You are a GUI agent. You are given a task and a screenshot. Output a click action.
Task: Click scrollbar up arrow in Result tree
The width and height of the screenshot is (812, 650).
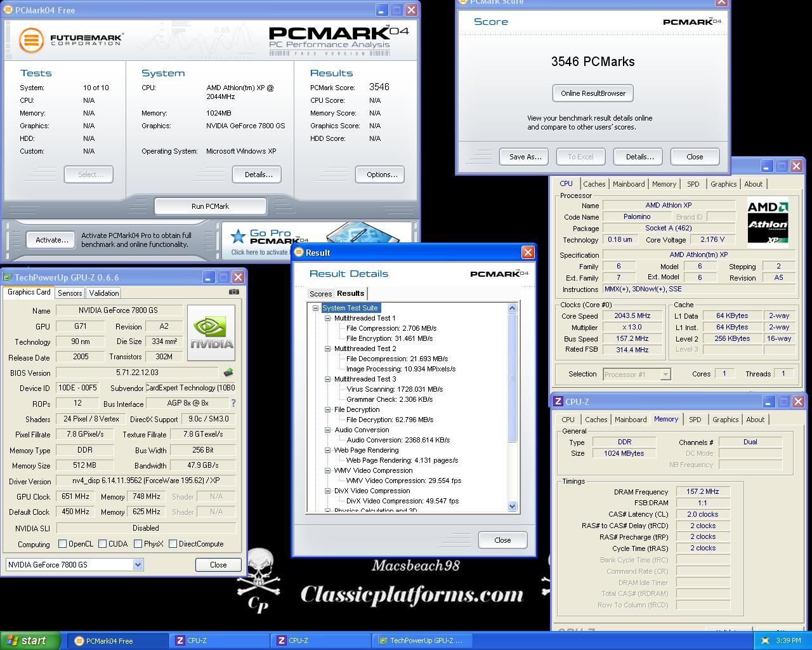coord(513,308)
